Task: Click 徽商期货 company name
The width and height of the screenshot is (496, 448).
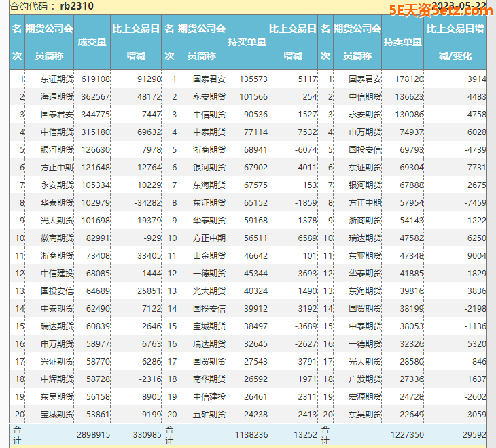Action: point(57,238)
